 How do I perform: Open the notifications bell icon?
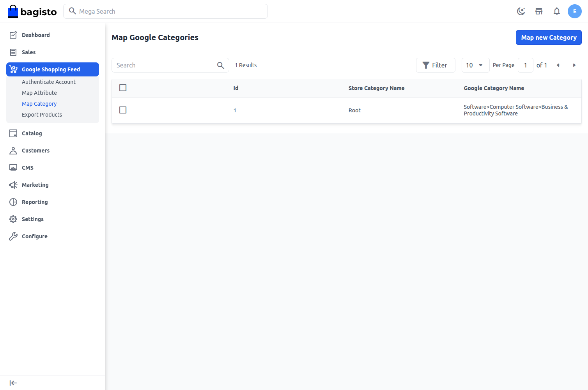pos(557,11)
